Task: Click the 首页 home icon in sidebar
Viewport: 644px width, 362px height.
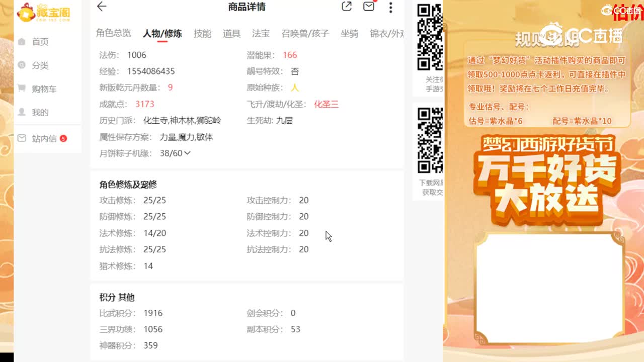Action: click(22, 42)
